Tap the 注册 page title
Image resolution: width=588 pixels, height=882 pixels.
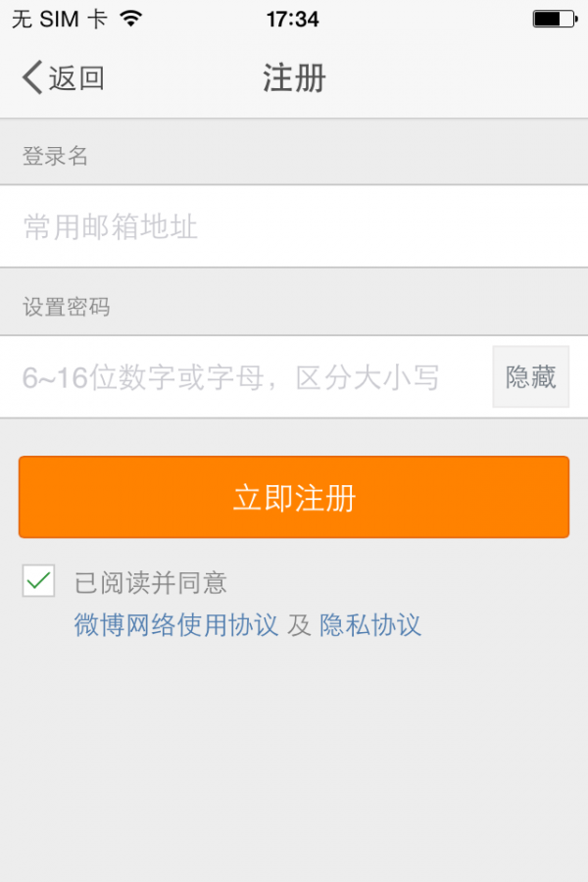click(294, 78)
